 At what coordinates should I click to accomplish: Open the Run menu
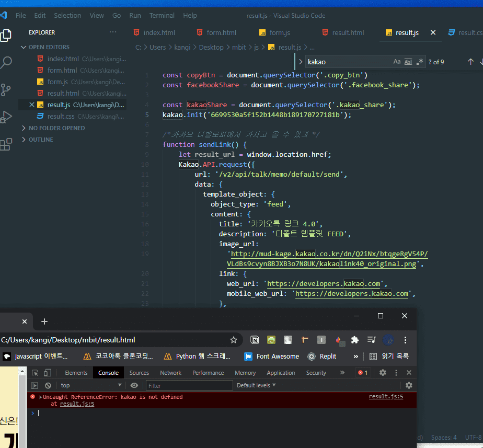(135, 15)
